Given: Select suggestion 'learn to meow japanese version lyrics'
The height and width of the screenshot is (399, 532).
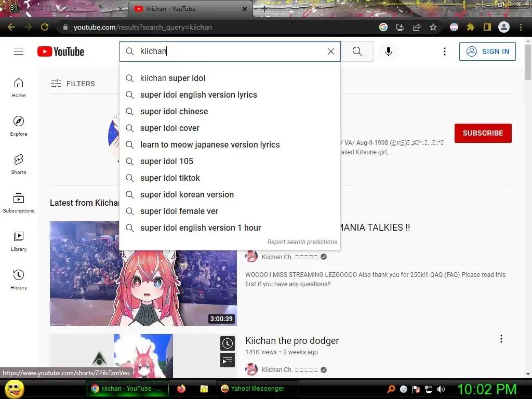Looking at the screenshot, I should (230, 144).
